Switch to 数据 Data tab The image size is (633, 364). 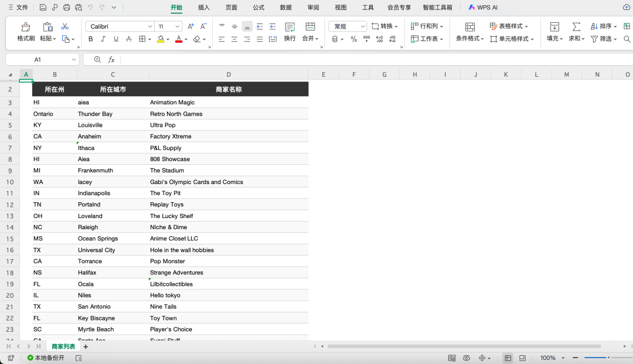286,7
